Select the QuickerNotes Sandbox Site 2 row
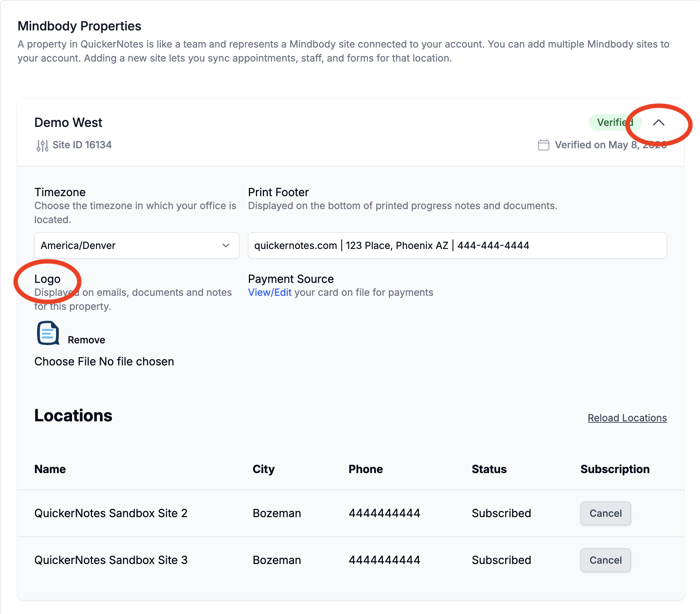The height and width of the screenshot is (614, 700). pyautogui.click(x=111, y=513)
